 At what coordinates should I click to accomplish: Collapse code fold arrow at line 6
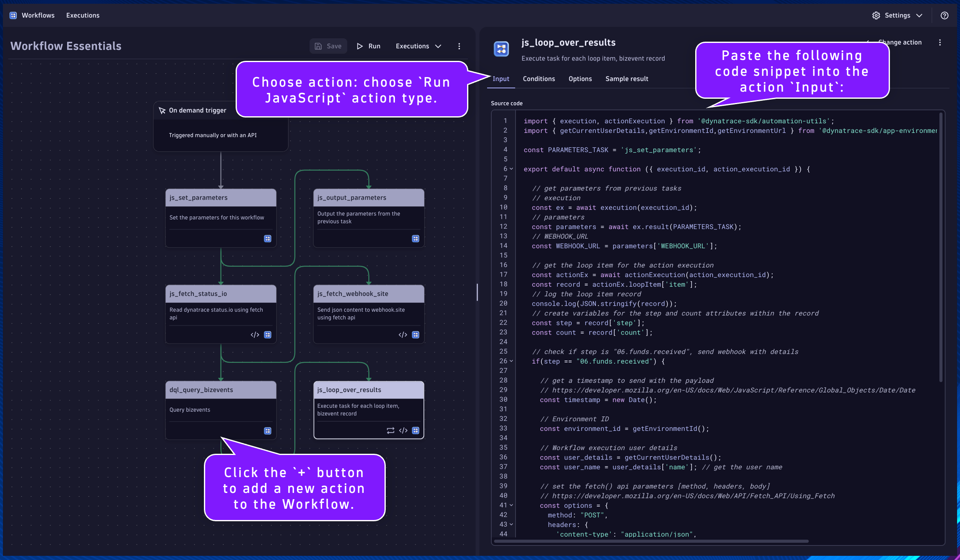click(511, 169)
